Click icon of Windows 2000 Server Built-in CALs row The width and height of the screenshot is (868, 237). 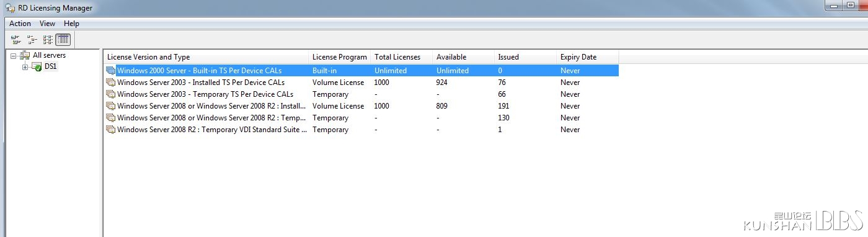[x=111, y=71]
